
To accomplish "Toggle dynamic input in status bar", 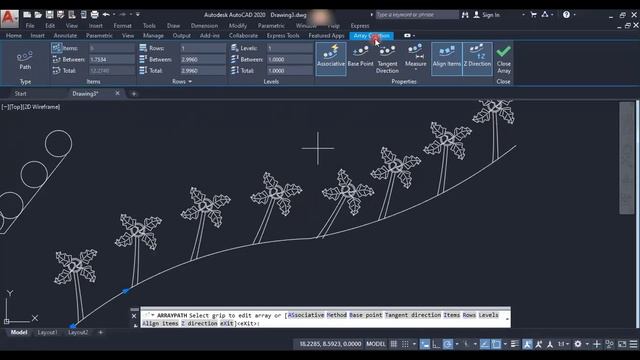I will pyautogui.click(x=424, y=344).
